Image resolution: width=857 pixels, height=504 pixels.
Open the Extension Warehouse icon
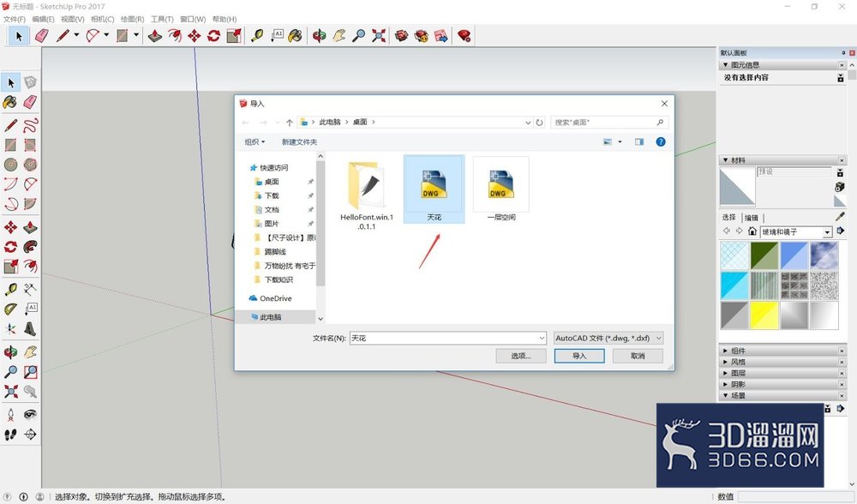tap(422, 36)
